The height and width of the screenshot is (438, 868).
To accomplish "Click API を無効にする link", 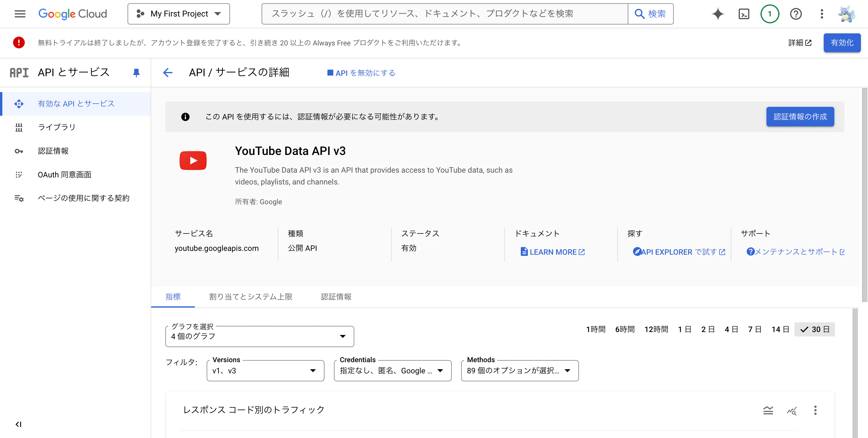I will [x=361, y=73].
